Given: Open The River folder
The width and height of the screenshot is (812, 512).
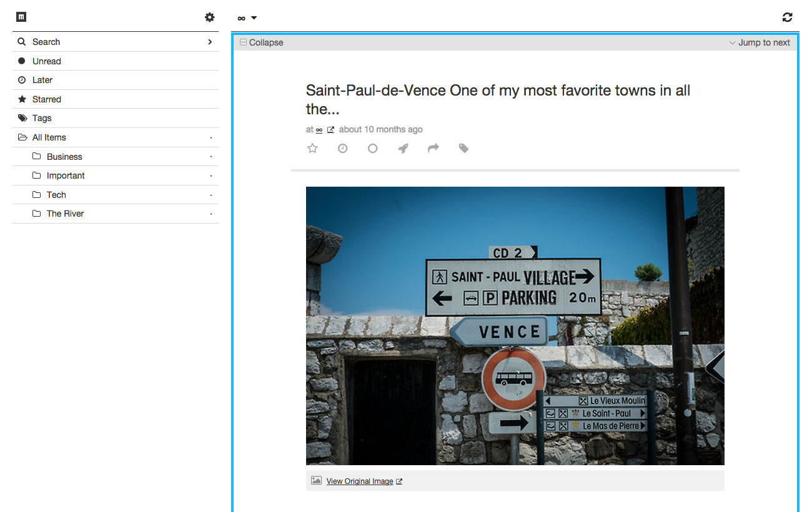Looking at the screenshot, I should (x=116, y=214).
